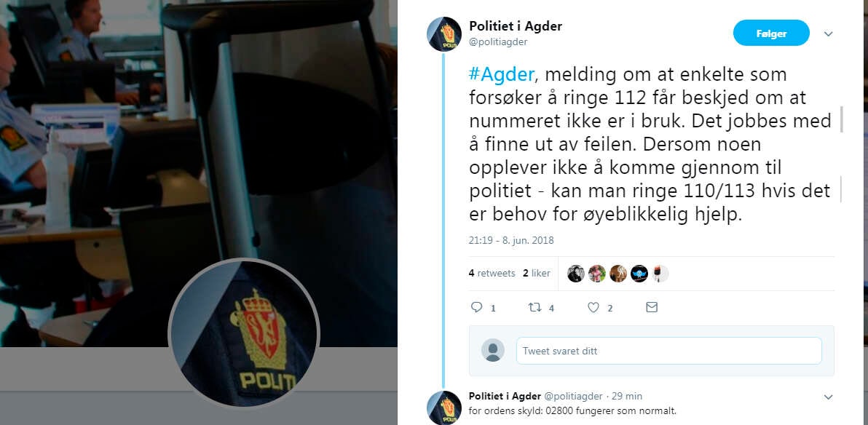This screenshot has width=868, height=425.
Task: Like the tweet with the heart icon
Action: 593,307
